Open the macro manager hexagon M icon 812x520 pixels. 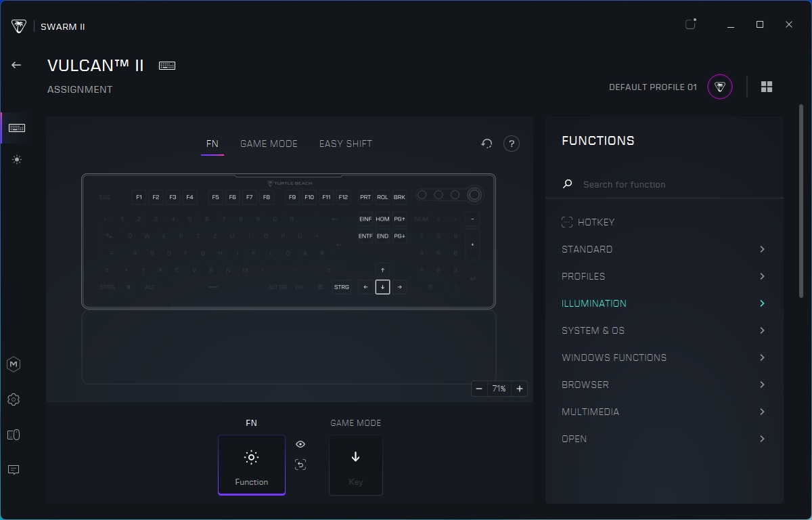(14, 364)
